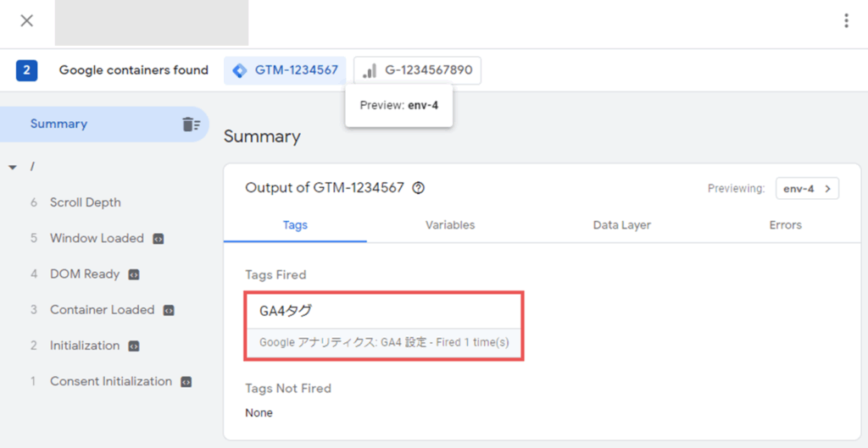Select the DOM Ready event
This screenshot has height=448, width=868.
point(85,274)
